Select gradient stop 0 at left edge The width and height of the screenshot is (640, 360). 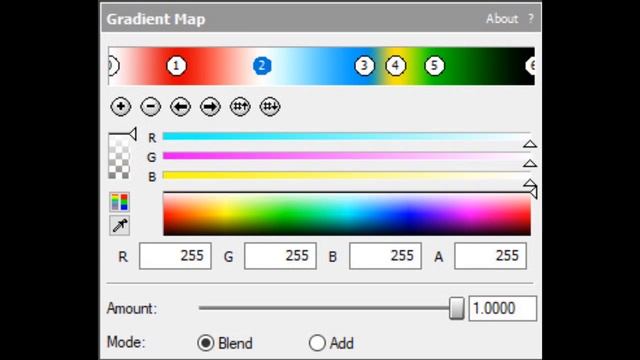(x=113, y=66)
